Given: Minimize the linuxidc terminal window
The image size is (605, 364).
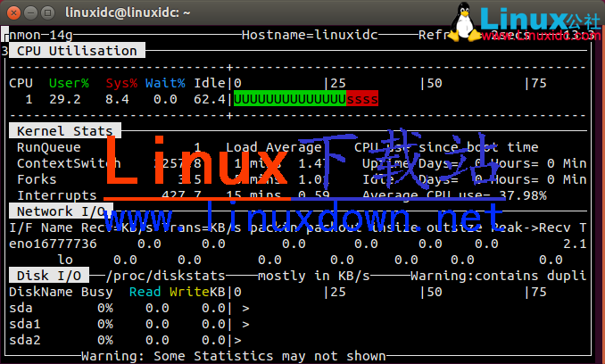Looking at the screenshot, I should click(30, 13).
